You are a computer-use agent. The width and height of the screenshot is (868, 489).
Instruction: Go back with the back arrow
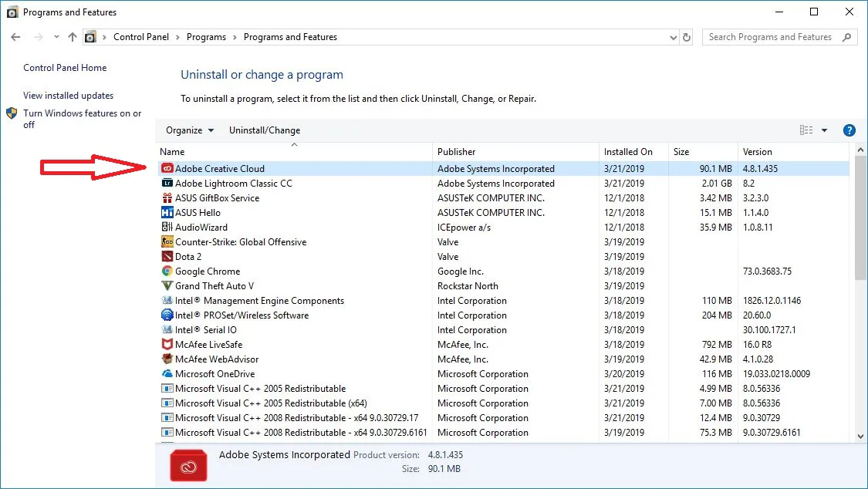[15, 37]
